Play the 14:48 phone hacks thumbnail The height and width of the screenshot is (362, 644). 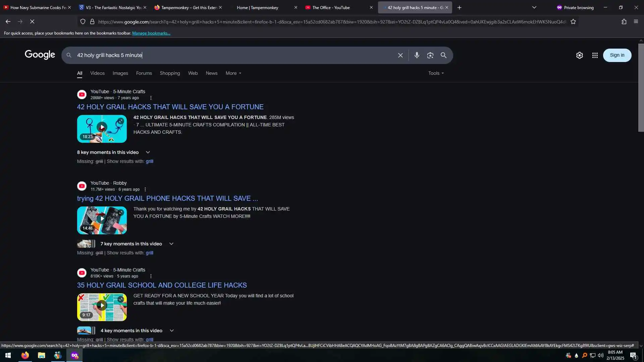click(x=102, y=220)
